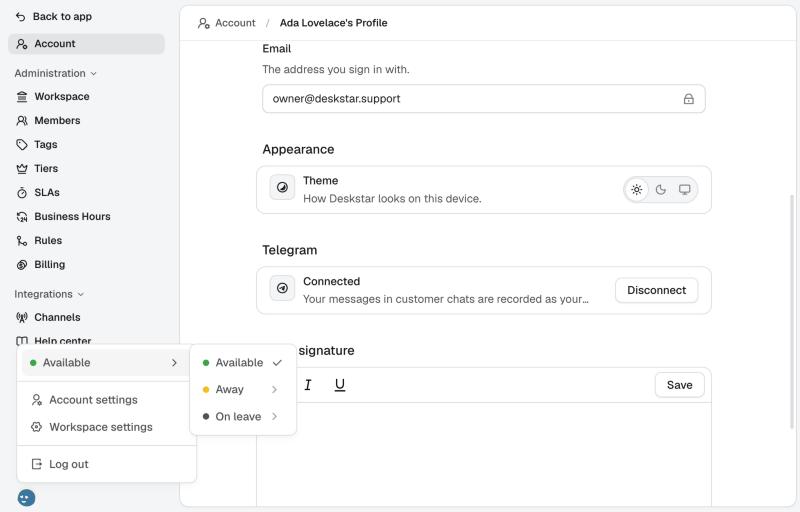Collapse the Administration section
Viewport: 800px width, 512px height.
click(x=55, y=73)
